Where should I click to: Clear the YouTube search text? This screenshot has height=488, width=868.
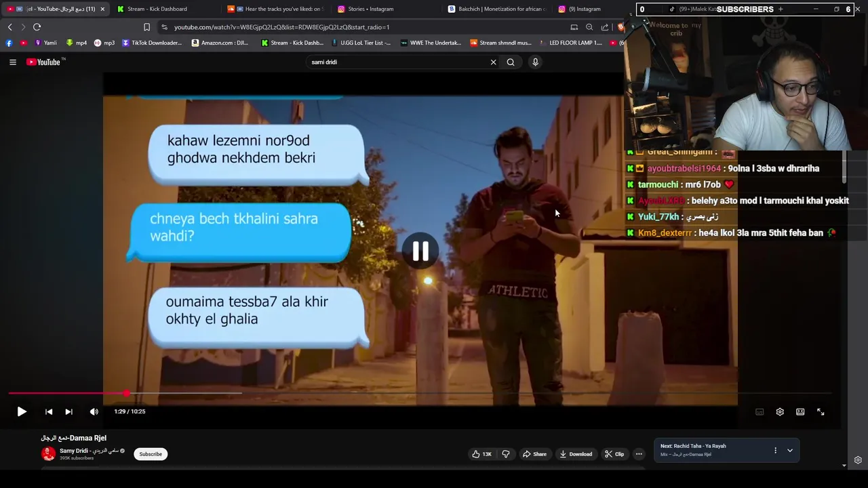[x=493, y=62]
